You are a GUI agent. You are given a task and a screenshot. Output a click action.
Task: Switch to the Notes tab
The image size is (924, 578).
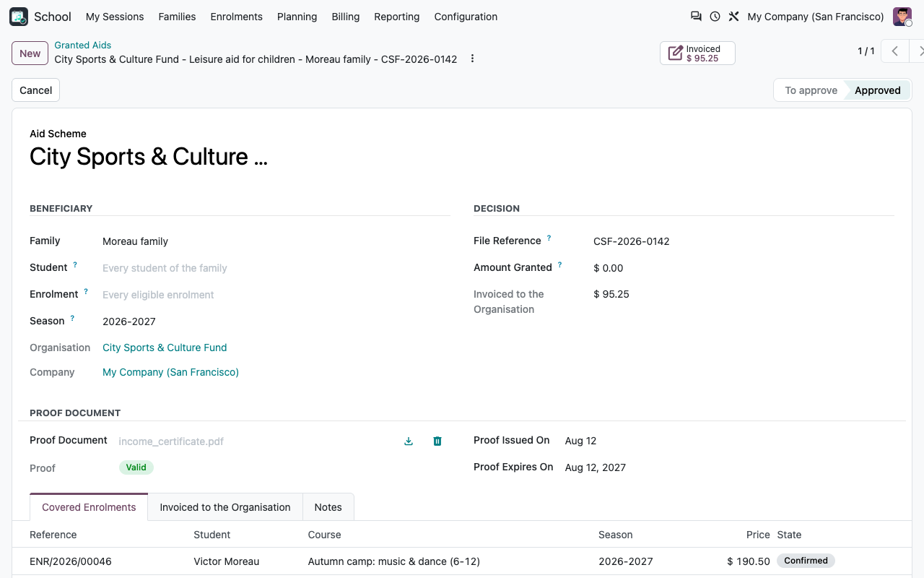[x=328, y=507]
